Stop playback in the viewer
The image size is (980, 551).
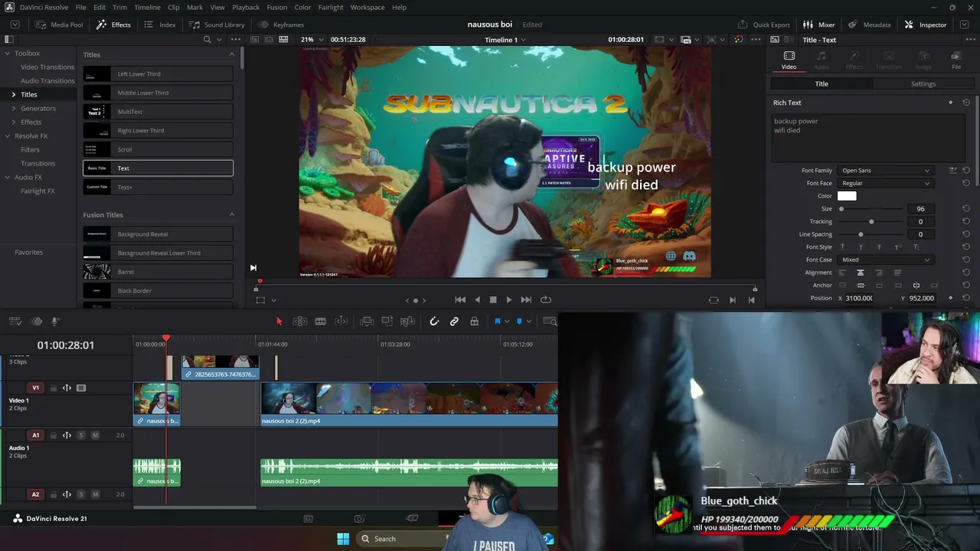(x=493, y=300)
